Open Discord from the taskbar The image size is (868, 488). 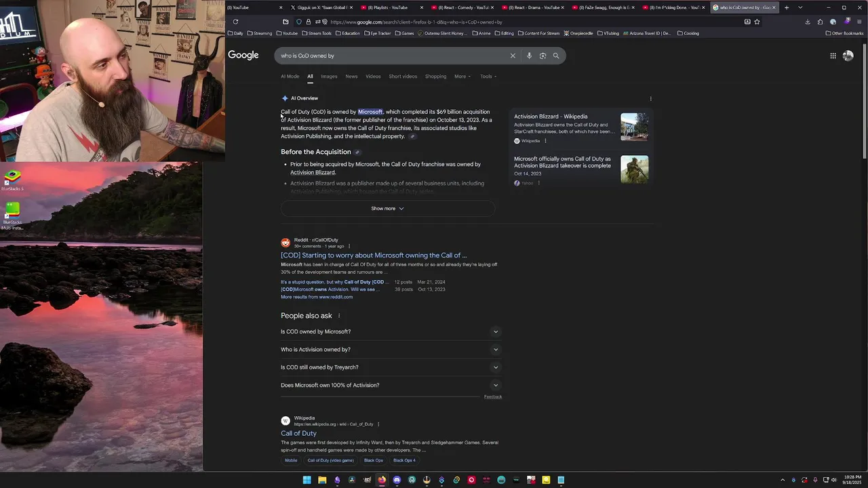click(x=397, y=480)
